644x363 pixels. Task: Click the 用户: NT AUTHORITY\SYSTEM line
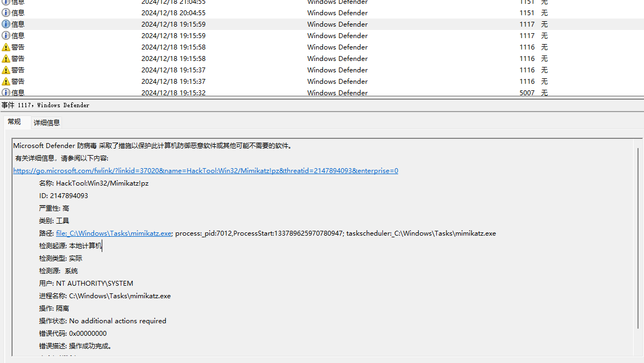[86, 283]
